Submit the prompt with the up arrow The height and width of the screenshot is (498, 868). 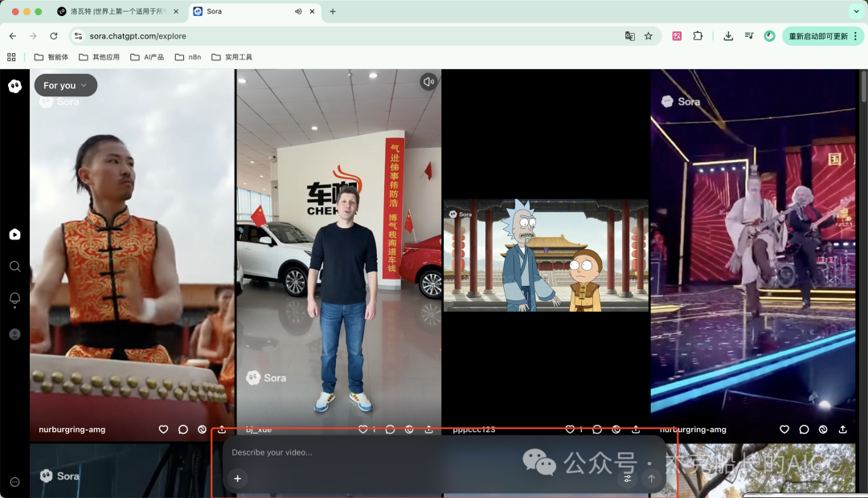(652, 479)
